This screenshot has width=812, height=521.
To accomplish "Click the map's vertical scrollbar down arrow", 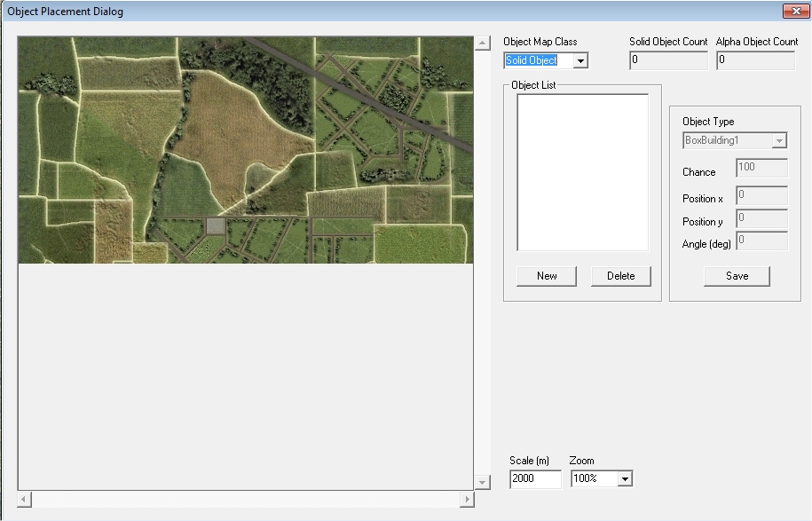I will point(482,483).
